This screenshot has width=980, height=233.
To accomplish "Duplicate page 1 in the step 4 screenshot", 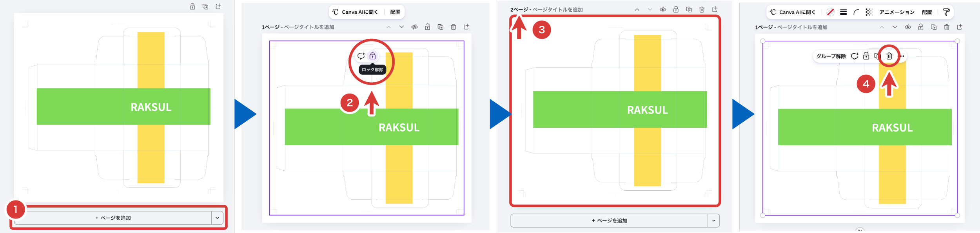I will pyautogui.click(x=933, y=27).
